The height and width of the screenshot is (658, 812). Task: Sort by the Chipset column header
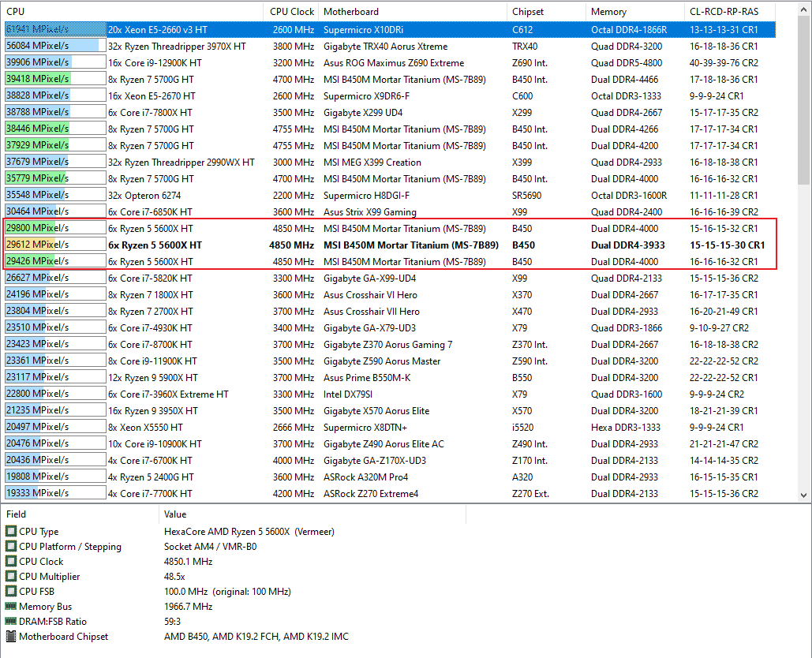click(x=546, y=11)
